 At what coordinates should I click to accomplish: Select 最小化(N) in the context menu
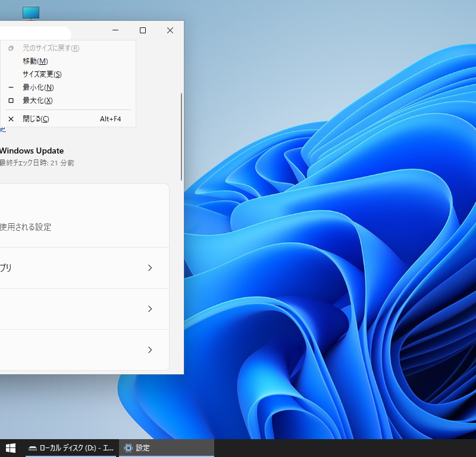click(38, 87)
